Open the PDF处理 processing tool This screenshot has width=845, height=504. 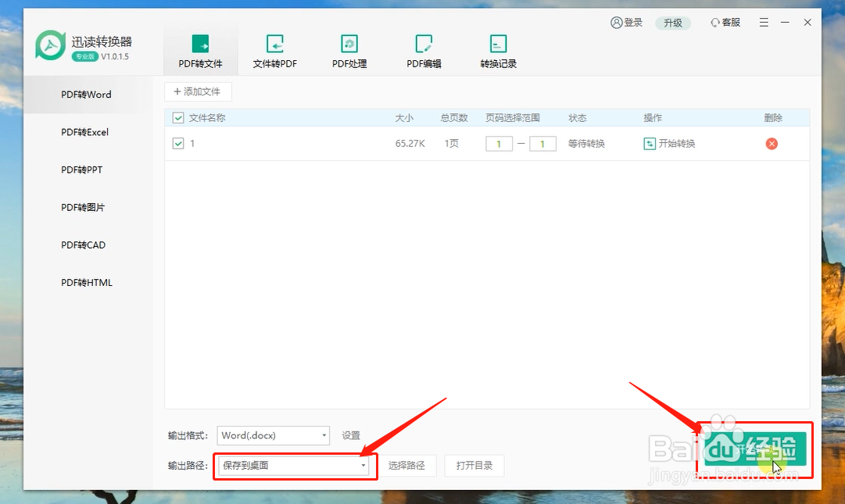349,51
